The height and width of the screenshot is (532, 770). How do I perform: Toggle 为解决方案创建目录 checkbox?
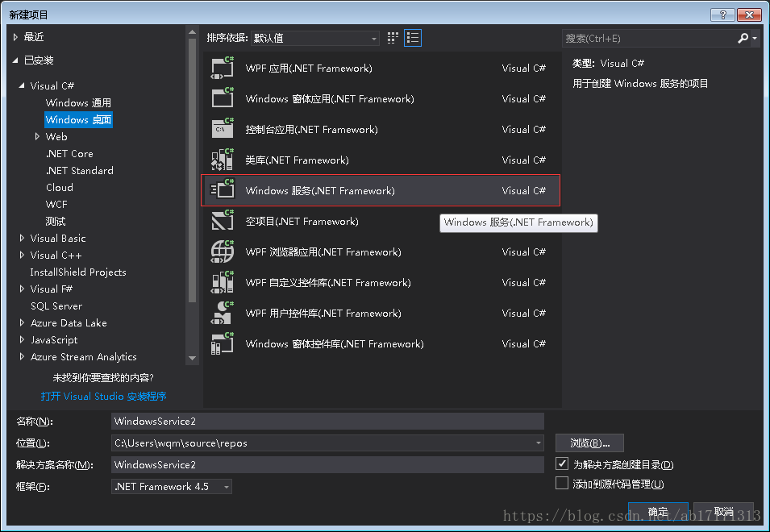562,463
